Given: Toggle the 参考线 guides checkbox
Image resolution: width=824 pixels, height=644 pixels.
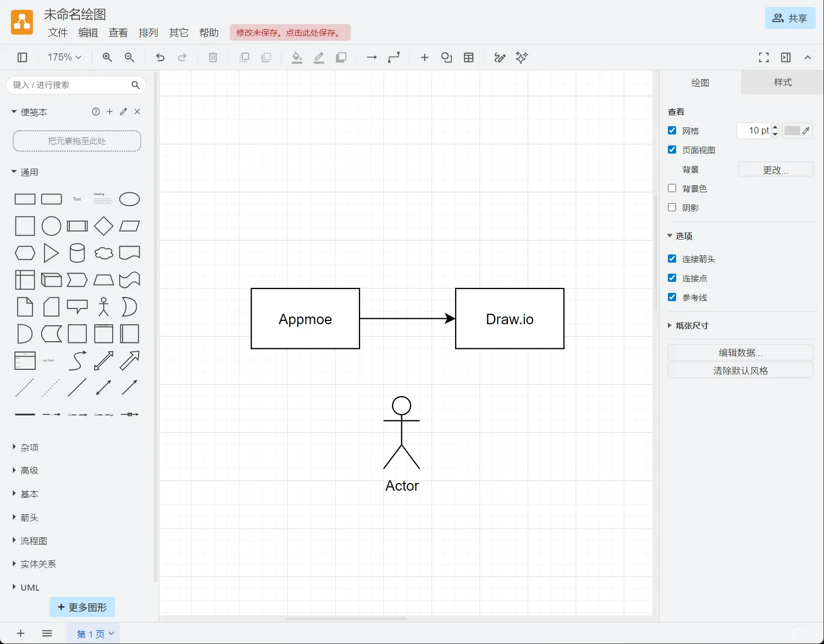Looking at the screenshot, I should click(672, 297).
